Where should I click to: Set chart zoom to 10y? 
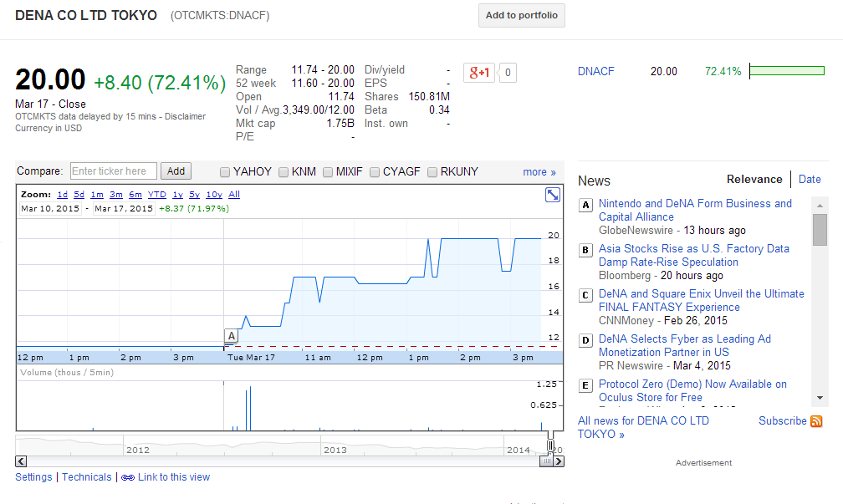click(x=214, y=195)
